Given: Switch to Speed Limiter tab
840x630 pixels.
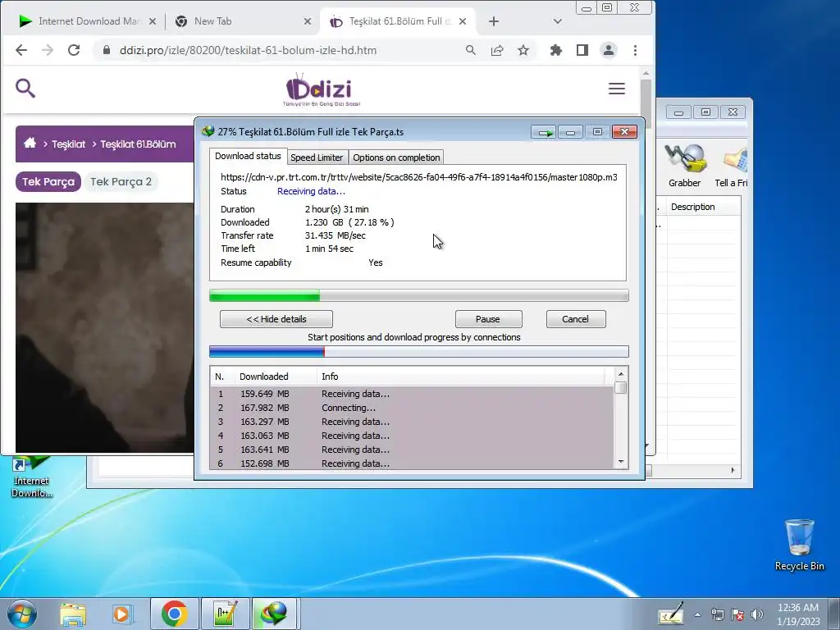Looking at the screenshot, I should click(x=317, y=157).
